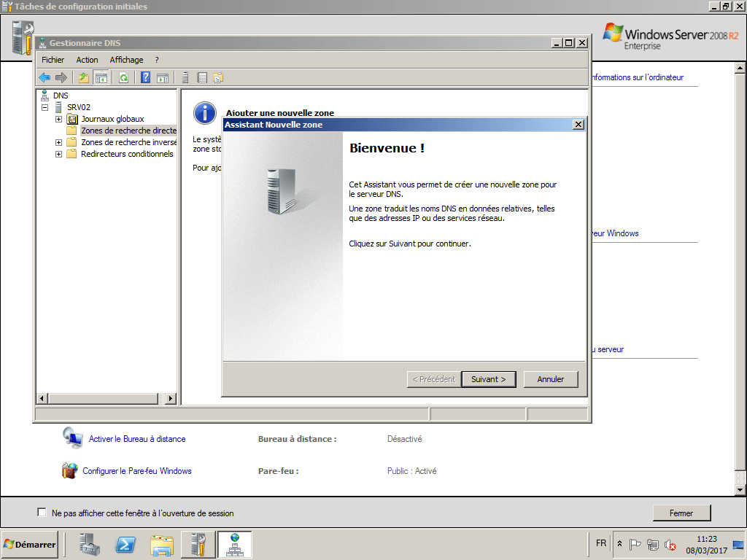Click Fermer on initial configuration tasks

[x=681, y=513]
